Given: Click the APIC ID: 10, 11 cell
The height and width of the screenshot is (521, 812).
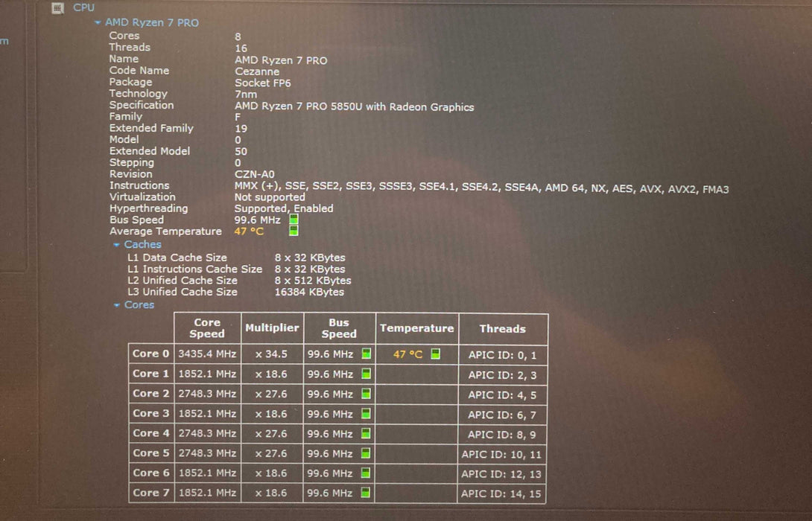Looking at the screenshot, I should pyautogui.click(x=501, y=454).
